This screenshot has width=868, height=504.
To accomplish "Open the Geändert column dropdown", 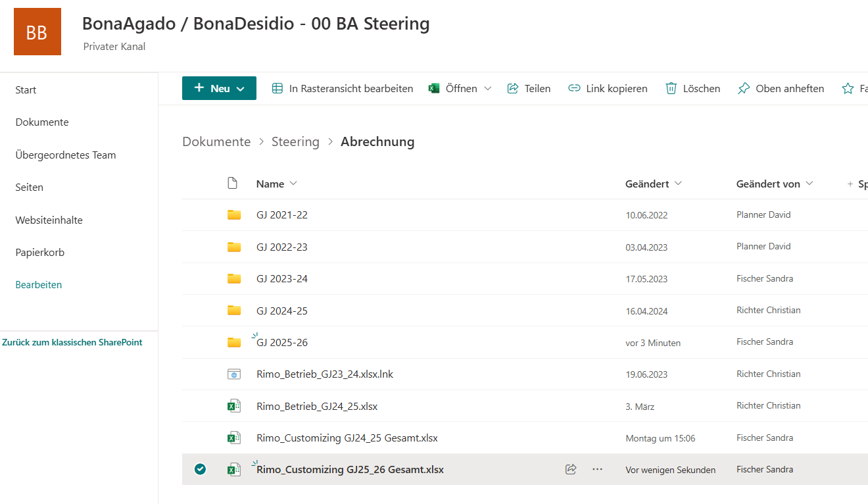I will [x=678, y=184].
